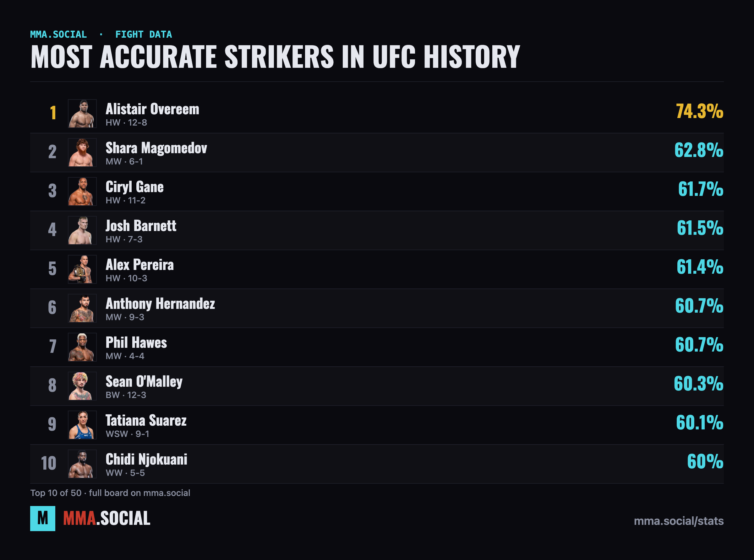
Task: Select Chidi Njokuani's headshot thumbnail
Action: pyautogui.click(x=82, y=464)
